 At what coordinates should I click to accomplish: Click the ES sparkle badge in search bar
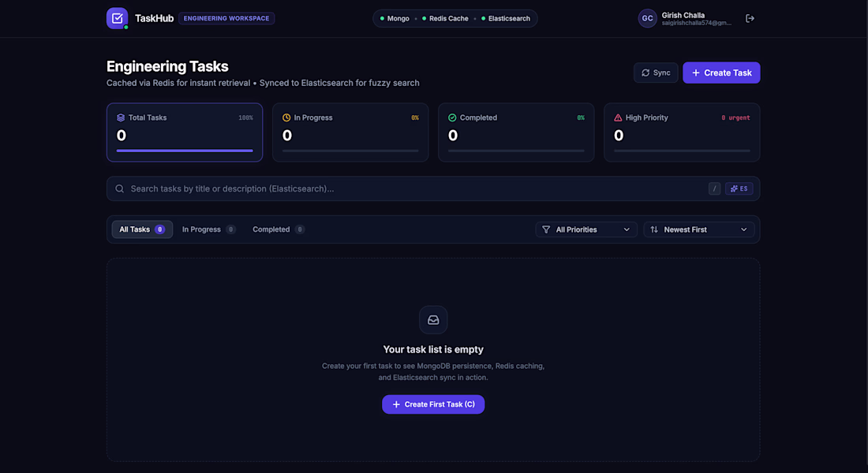[x=739, y=188]
